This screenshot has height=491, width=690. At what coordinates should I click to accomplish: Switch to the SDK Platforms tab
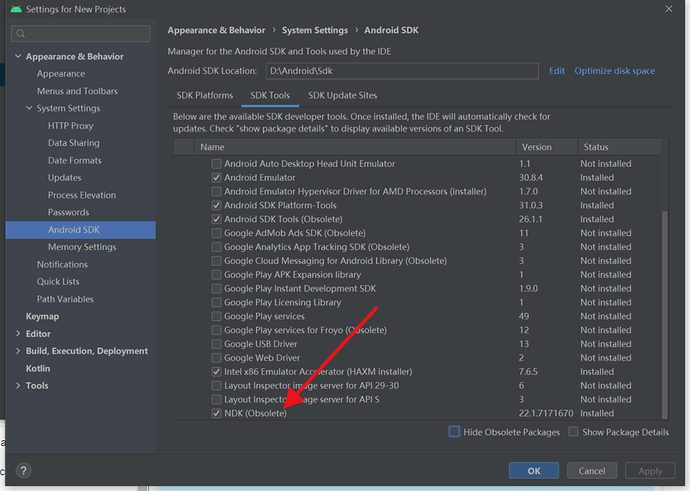click(x=205, y=96)
